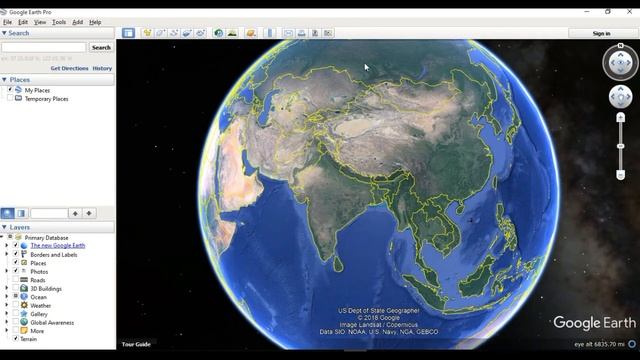Image resolution: width=640 pixels, height=360 pixels.
Task: Click the Print toolbar icon
Action: click(x=301, y=33)
